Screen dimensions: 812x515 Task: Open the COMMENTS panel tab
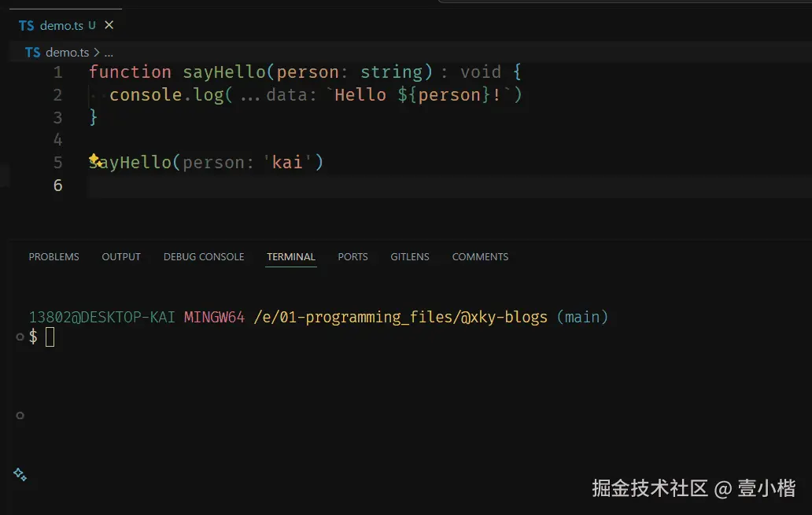[480, 256]
